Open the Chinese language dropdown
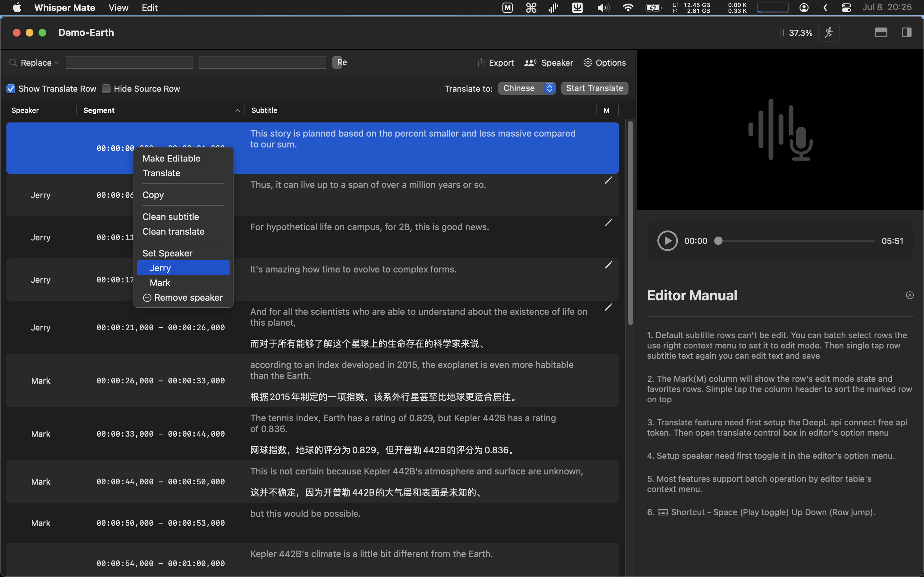This screenshot has height=577, width=924. click(526, 88)
